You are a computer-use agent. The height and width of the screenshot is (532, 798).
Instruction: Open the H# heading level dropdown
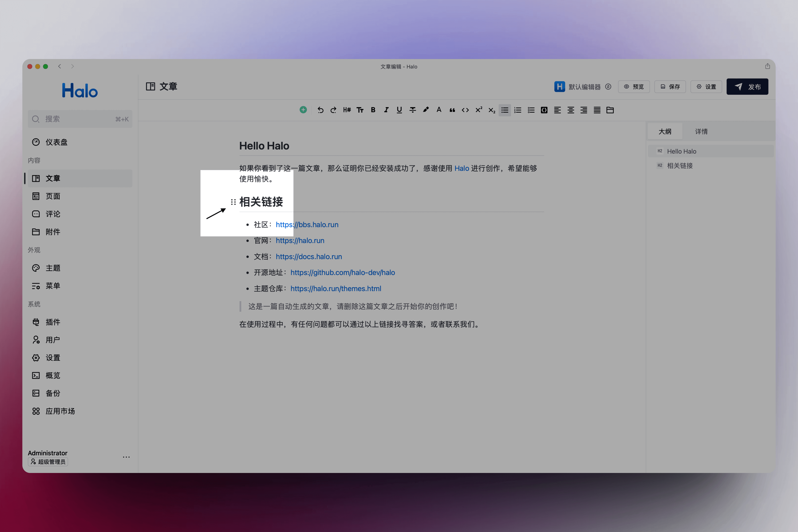point(346,110)
